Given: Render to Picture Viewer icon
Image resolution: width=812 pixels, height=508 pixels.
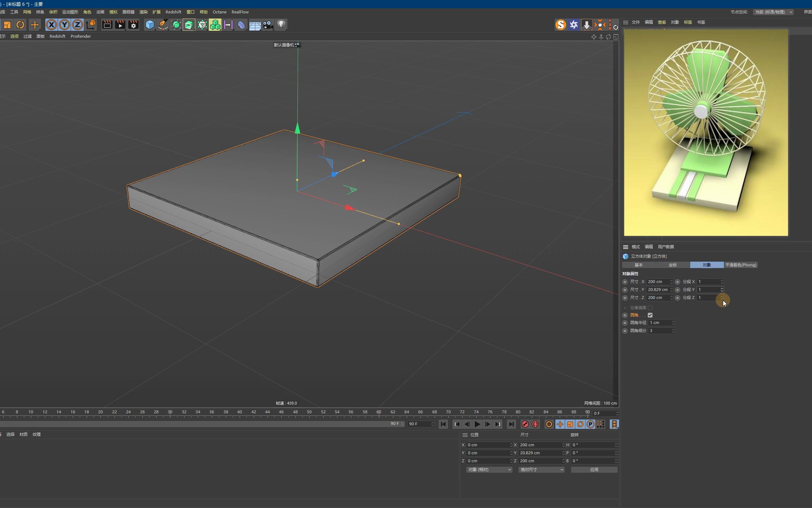Looking at the screenshot, I should click(120, 25).
